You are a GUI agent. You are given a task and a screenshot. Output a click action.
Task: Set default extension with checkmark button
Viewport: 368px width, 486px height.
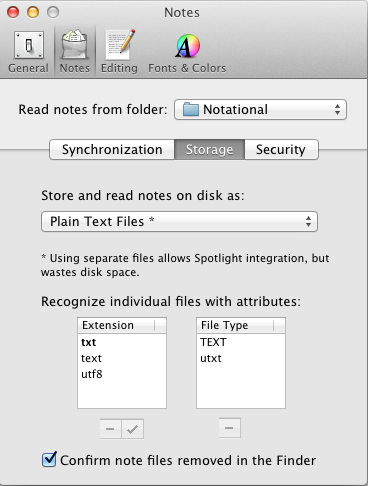click(x=133, y=429)
